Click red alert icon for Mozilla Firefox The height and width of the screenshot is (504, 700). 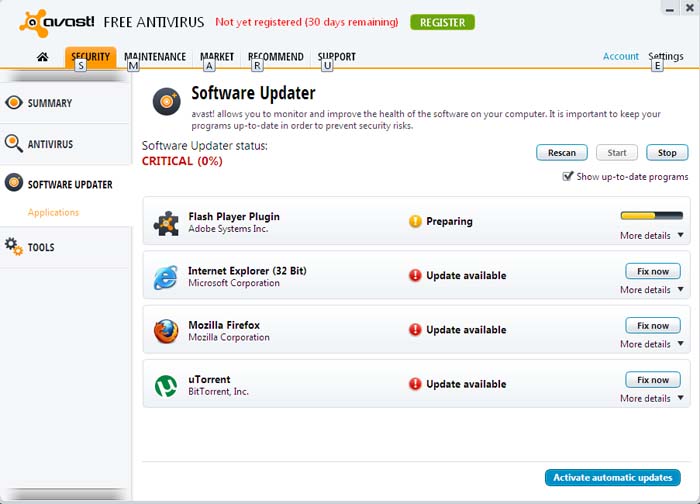[x=415, y=329]
